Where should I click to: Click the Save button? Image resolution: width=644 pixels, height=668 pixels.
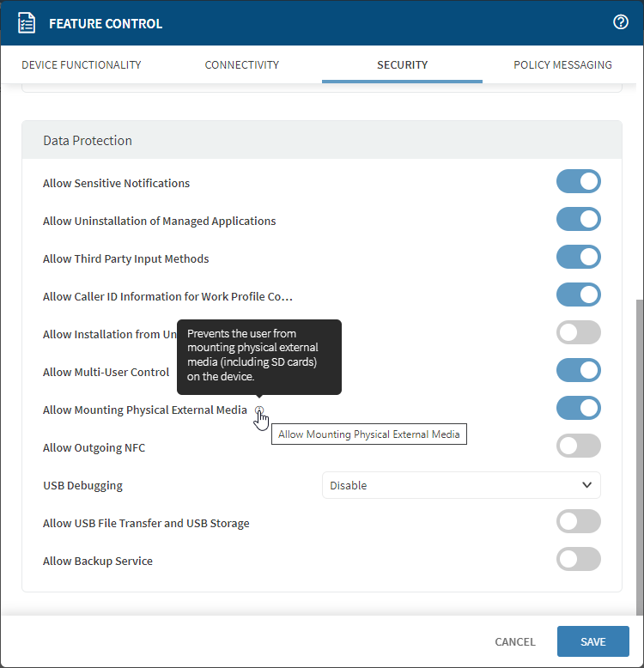tap(592, 641)
